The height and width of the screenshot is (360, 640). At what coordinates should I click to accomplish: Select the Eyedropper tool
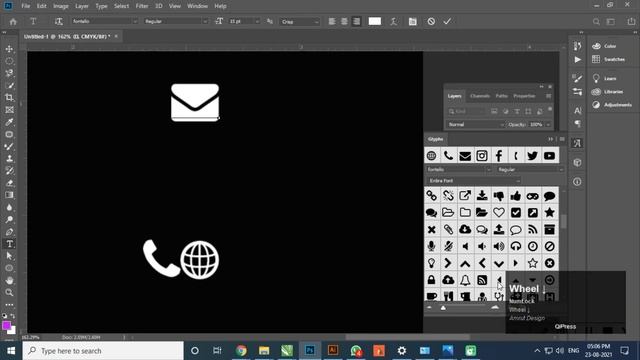click(x=9, y=122)
